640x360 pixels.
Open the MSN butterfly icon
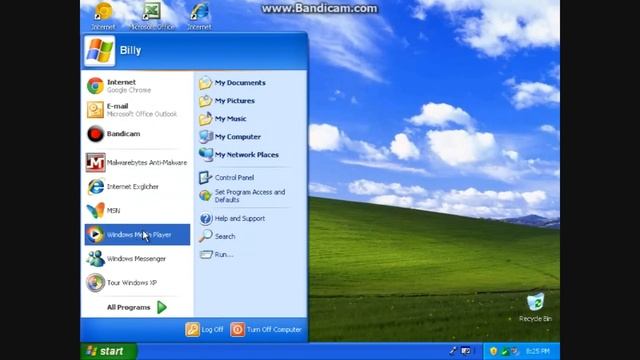95,211
